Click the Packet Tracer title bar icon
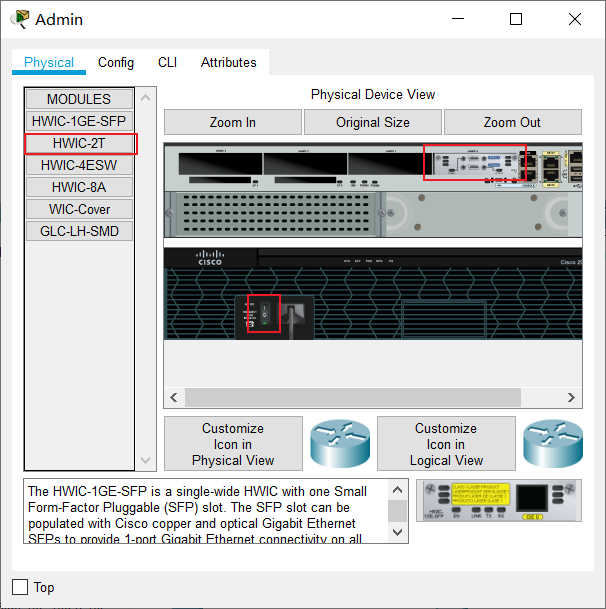Viewport: 606px width, 609px height. coord(20,19)
